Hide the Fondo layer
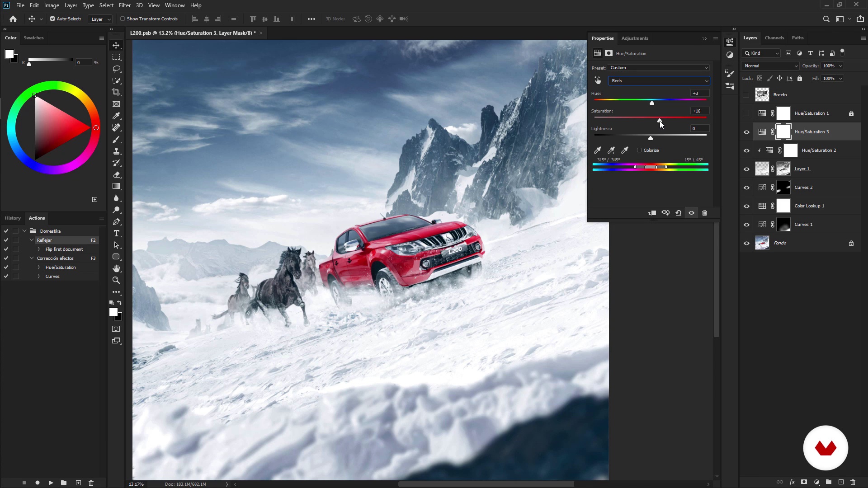This screenshot has width=868, height=488. pos(746,243)
